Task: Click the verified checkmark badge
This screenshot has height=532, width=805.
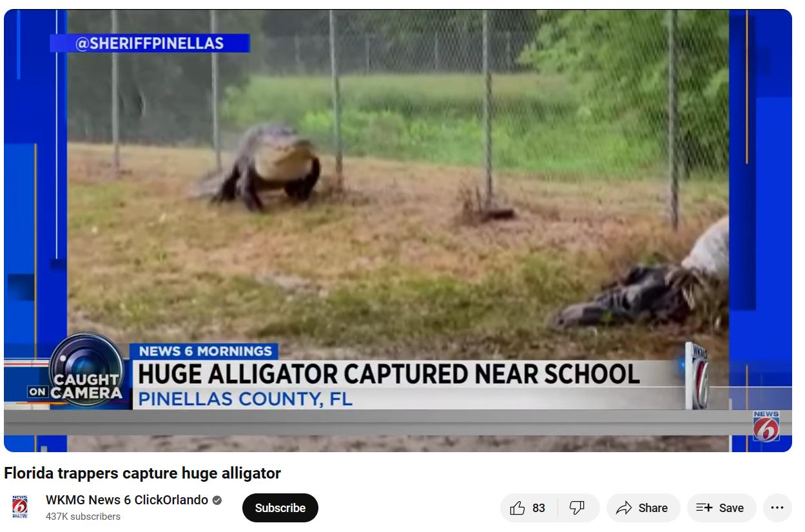Action: point(217,500)
